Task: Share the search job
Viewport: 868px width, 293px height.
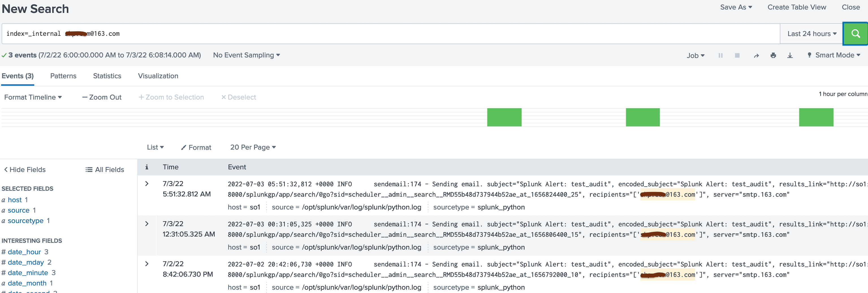Action: (756, 55)
